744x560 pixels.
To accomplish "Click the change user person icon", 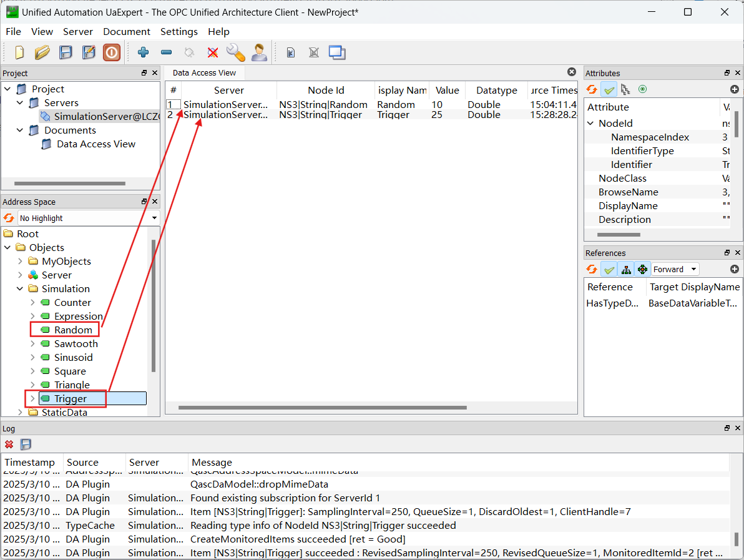I will coord(259,52).
